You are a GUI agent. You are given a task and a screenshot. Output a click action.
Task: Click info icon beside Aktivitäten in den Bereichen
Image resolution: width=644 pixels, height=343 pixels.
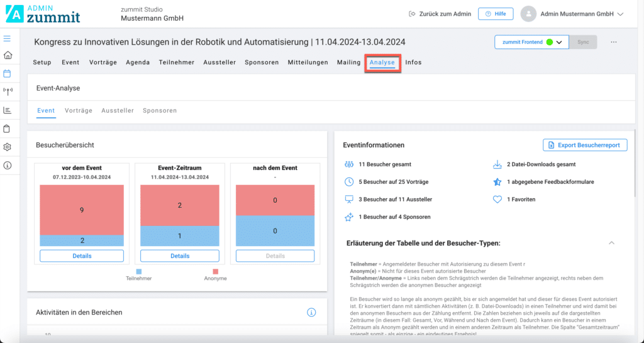311,312
